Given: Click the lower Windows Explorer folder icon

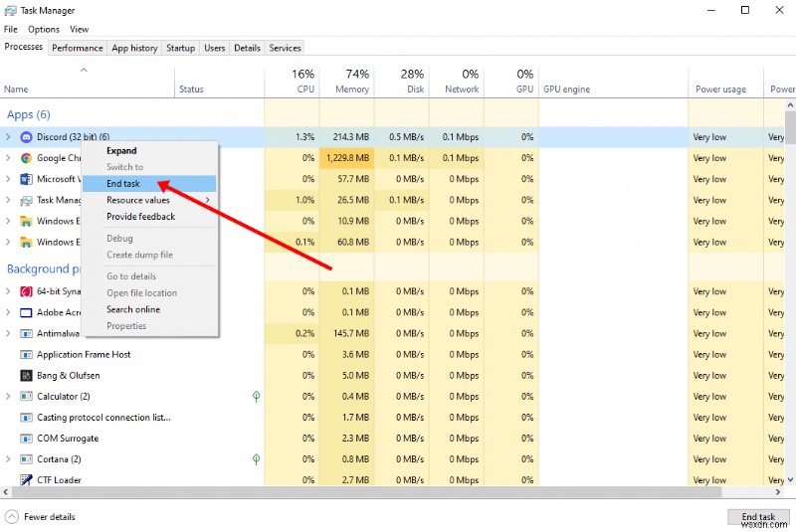Looking at the screenshot, I should pyautogui.click(x=26, y=243).
